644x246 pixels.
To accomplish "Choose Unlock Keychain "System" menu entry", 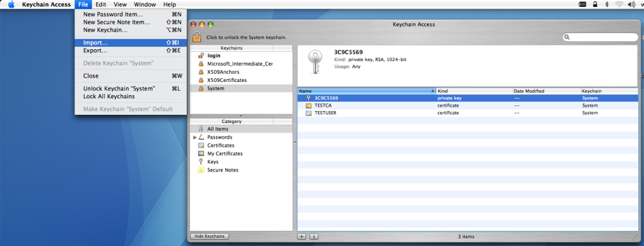I will pos(131,88).
